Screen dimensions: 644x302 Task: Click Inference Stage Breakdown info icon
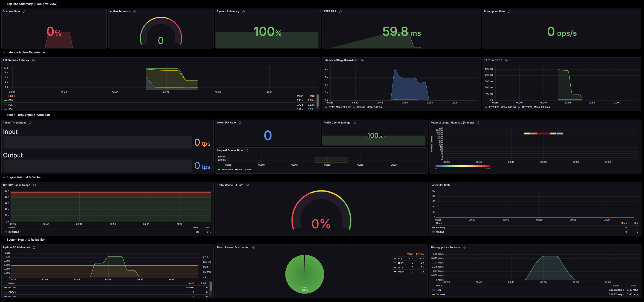click(362, 60)
